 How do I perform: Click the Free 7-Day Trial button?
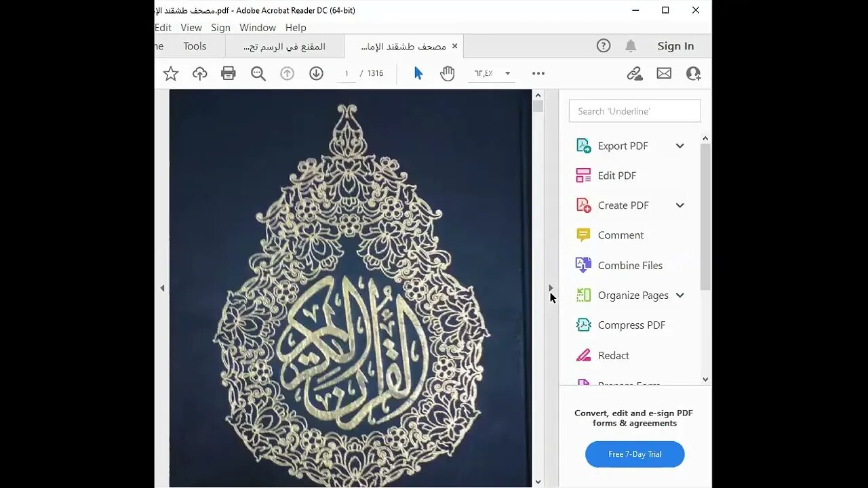pyautogui.click(x=635, y=454)
